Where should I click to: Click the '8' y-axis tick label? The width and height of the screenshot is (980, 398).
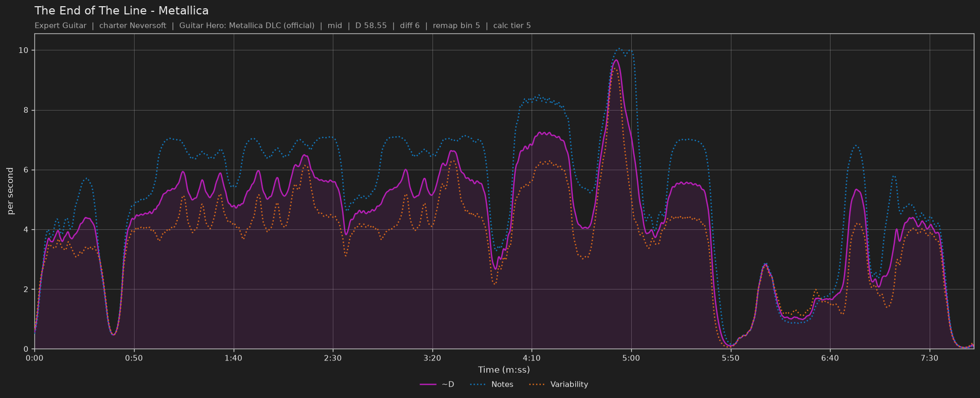[x=26, y=110]
